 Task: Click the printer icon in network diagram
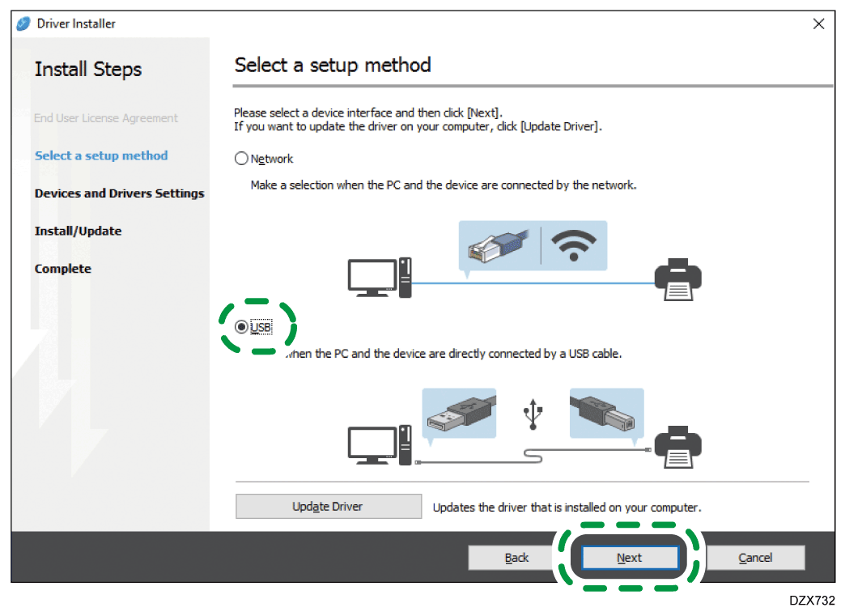(677, 279)
